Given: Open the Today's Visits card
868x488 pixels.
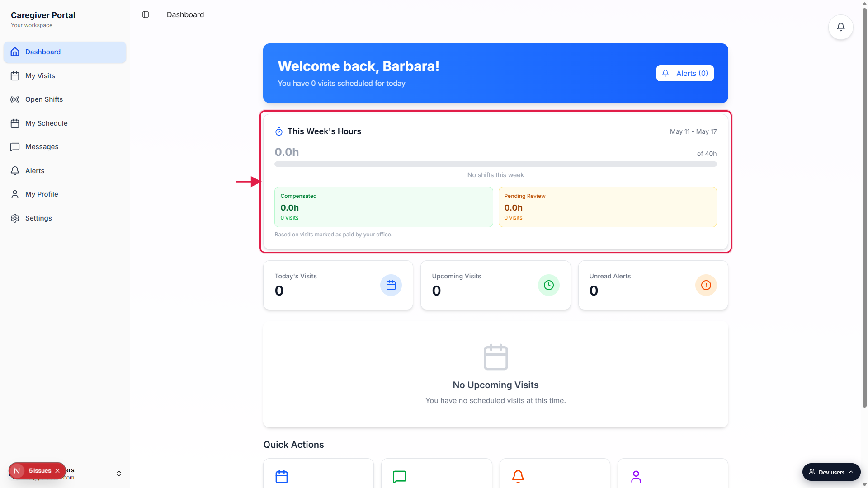Looking at the screenshot, I should [x=338, y=285].
